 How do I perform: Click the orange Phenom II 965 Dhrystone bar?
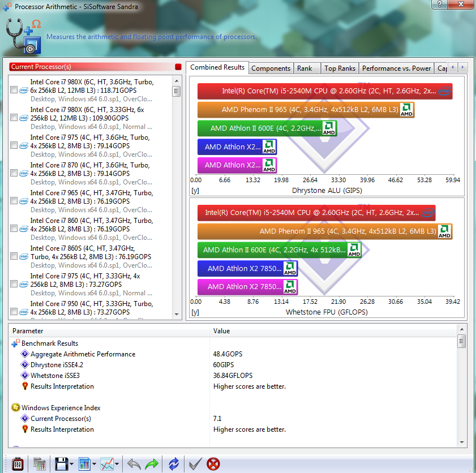click(x=306, y=110)
